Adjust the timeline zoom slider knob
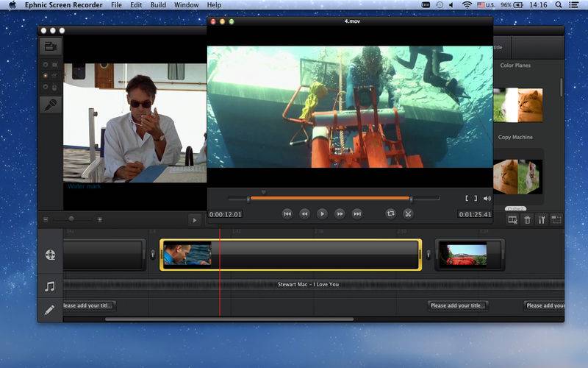 pyautogui.click(x=71, y=219)
